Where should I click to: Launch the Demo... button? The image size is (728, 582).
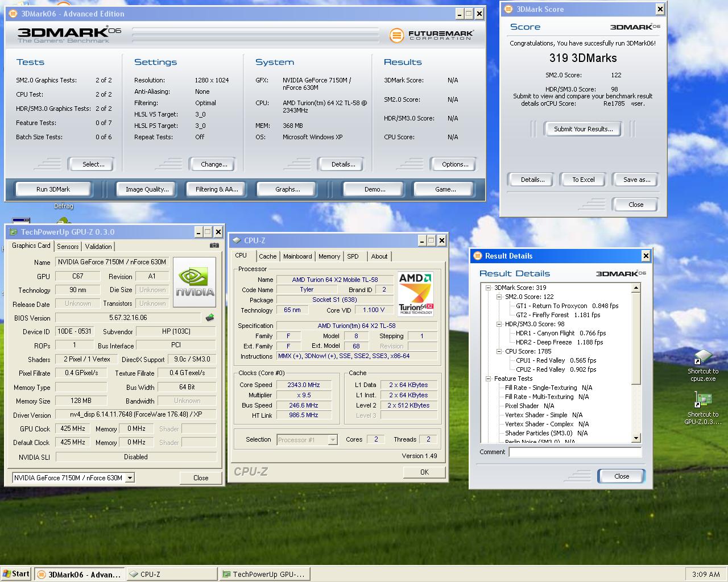[x=375, y=189]
